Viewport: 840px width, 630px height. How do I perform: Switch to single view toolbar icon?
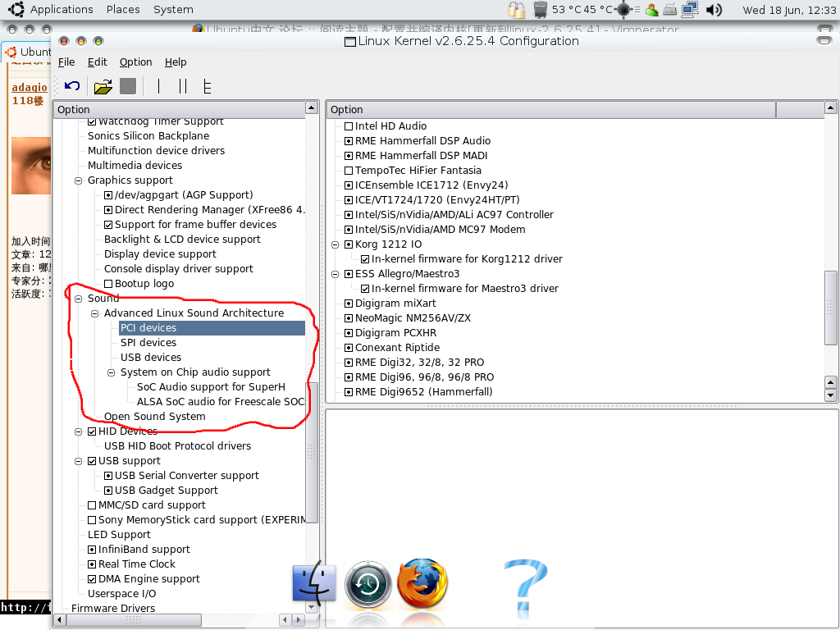[158, 86]
